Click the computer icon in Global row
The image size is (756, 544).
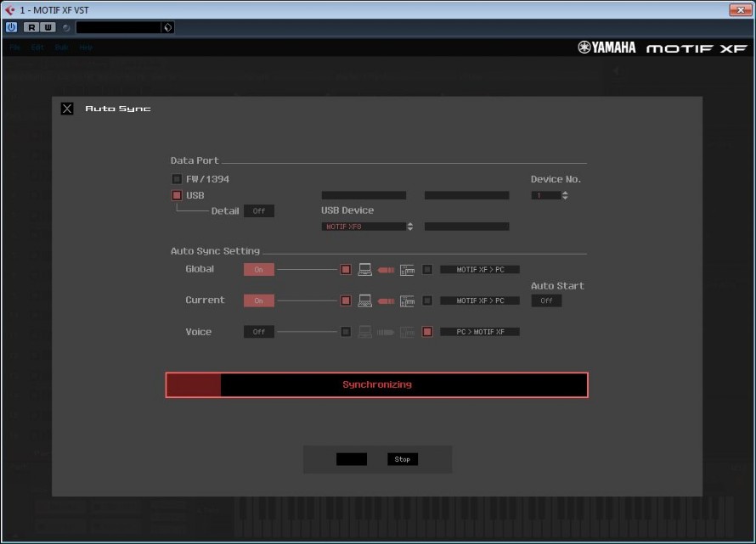[x=365, y=270]
